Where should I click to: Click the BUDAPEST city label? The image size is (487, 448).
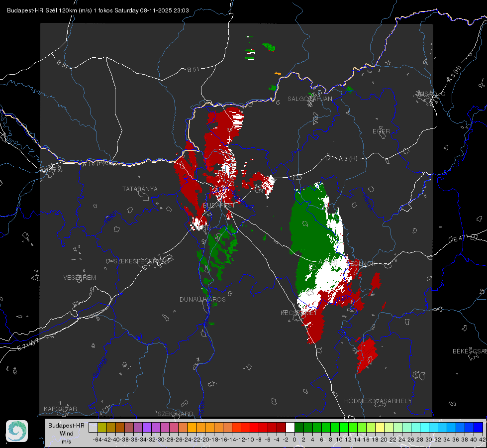point(219,206)
